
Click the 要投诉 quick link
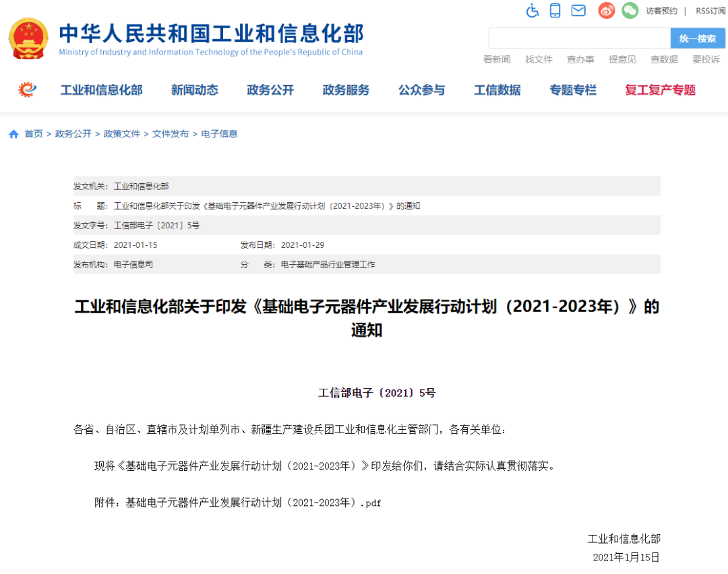pos(706,59)
